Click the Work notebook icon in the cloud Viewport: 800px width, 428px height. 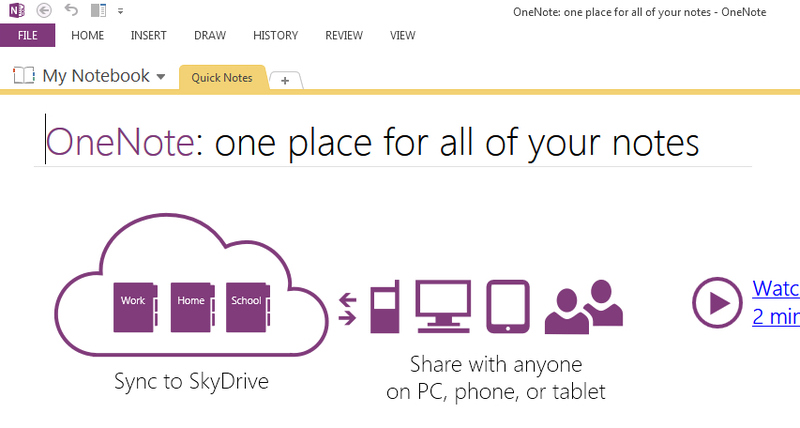click(135, 307)
